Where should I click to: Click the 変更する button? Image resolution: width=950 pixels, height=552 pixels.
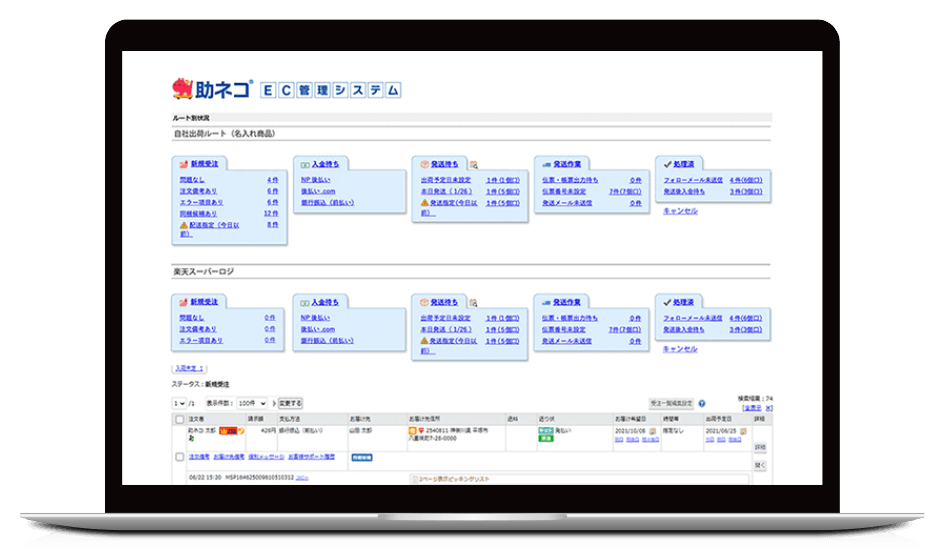pyautogui.click(x=289, y=403)
